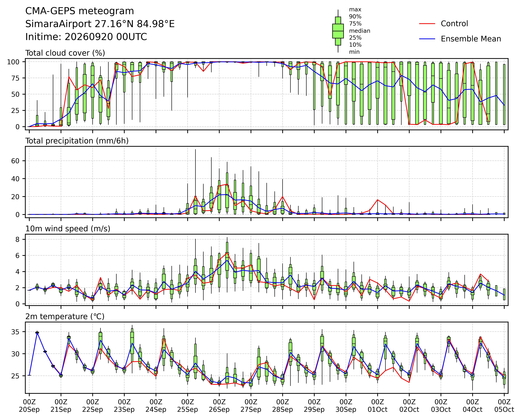Click the median label in legend
The height and width of the screenshot is (420, 521).
tap(359, 31)
